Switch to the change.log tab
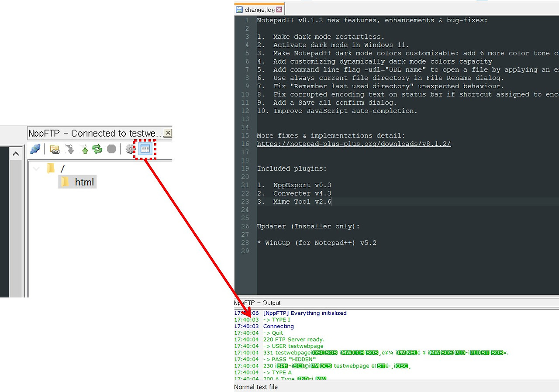This screenshot has height=392, width=559. click(259, 9)
